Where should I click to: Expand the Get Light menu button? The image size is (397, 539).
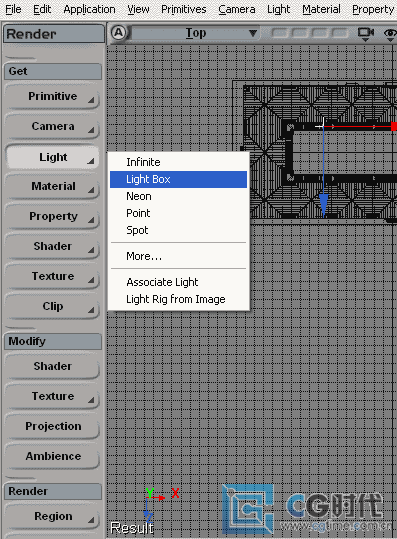[x=53, y=157]
